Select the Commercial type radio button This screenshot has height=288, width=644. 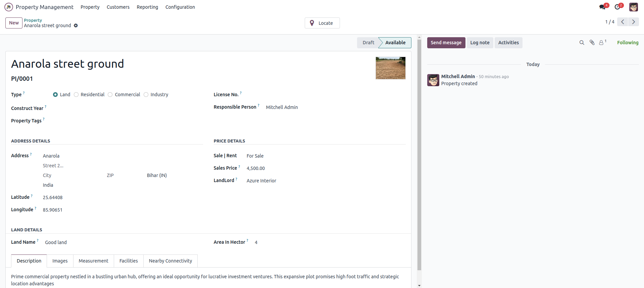tap(110, 95)
